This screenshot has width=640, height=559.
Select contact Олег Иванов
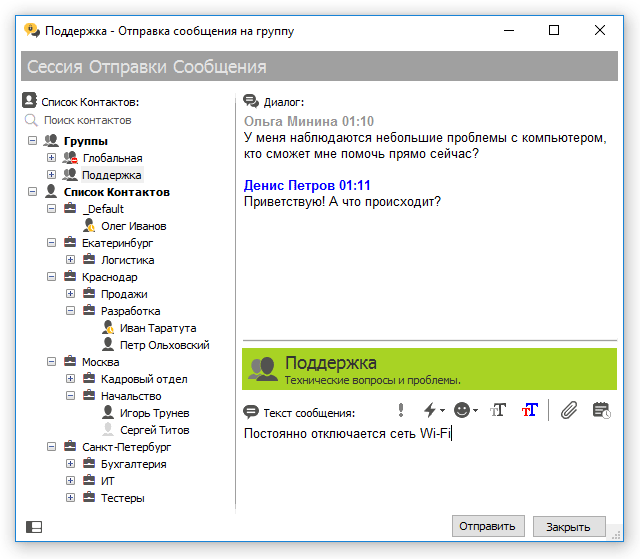tap(134, 226)
